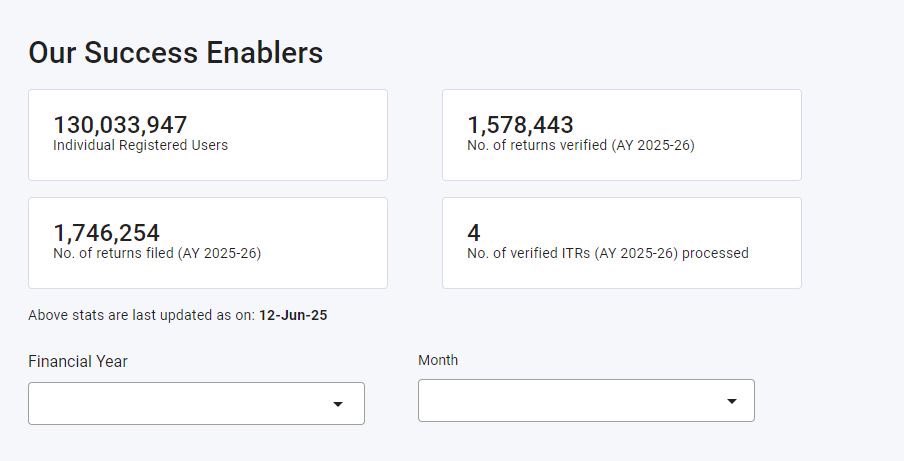904x461 pixels.
Task: Click the Financial Year field label
Action: point(78,362)
